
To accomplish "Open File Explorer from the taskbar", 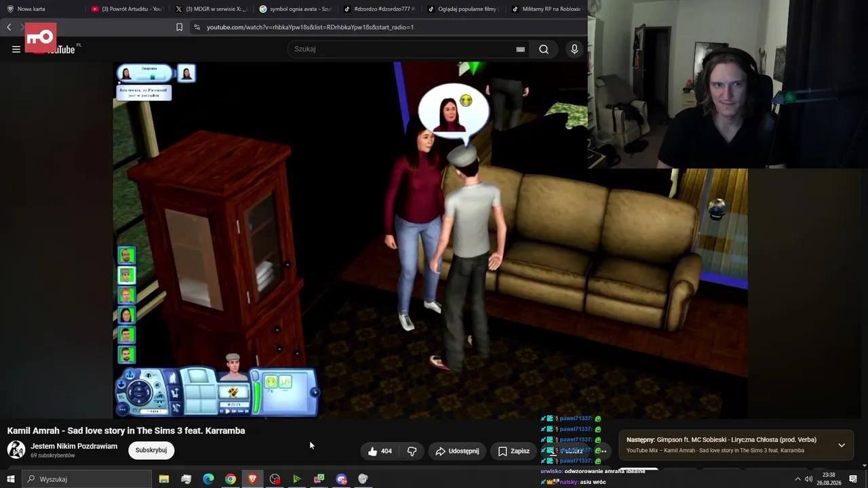I will 164,479.
